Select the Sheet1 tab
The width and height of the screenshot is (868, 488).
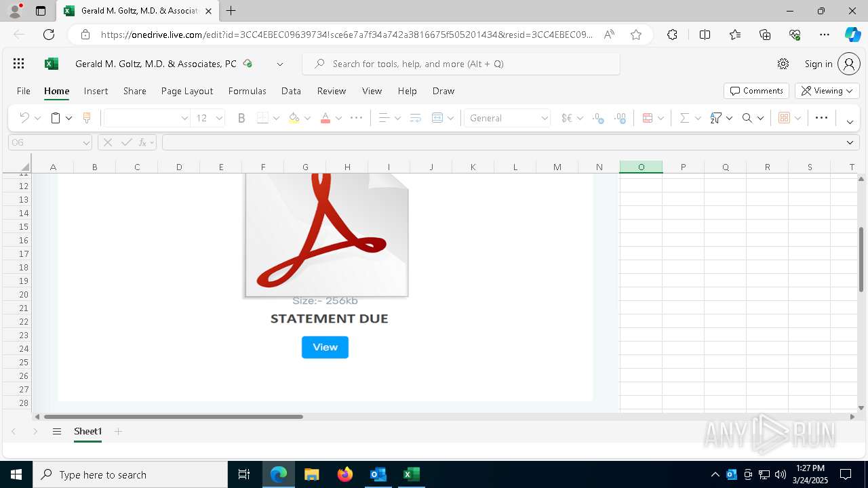click(87, 431)
